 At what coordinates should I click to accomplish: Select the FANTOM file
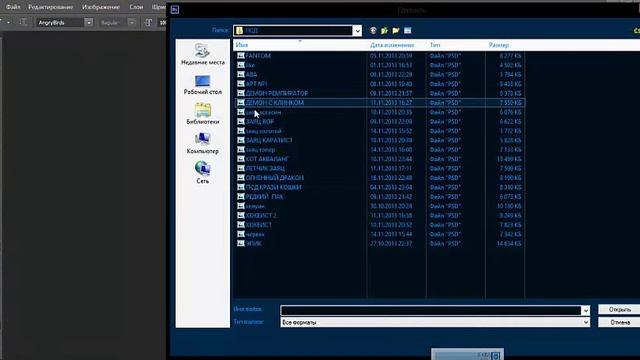258,56
